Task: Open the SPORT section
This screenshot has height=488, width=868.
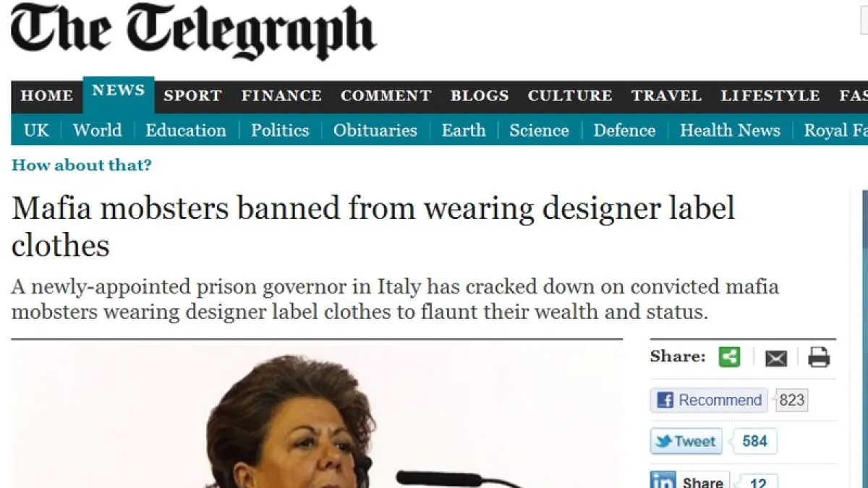Action: click(x=192, y=96)
